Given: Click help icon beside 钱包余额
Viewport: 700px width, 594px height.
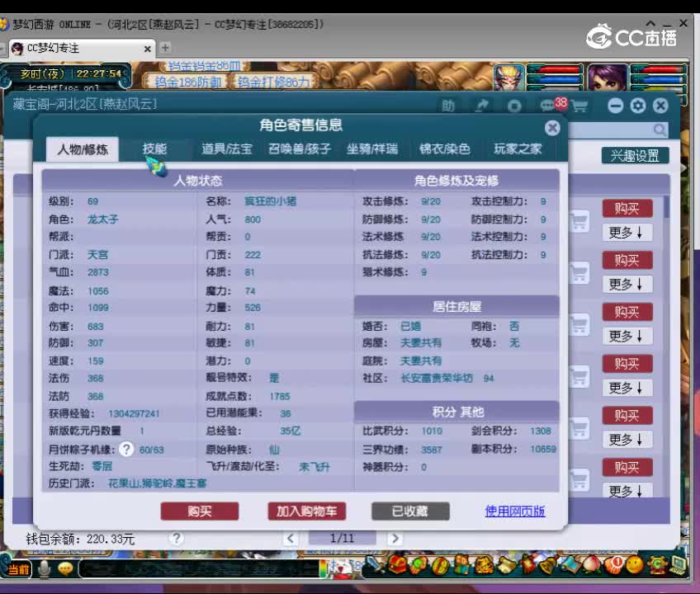Looking at the screenshot, I should (x=177, y=539).
